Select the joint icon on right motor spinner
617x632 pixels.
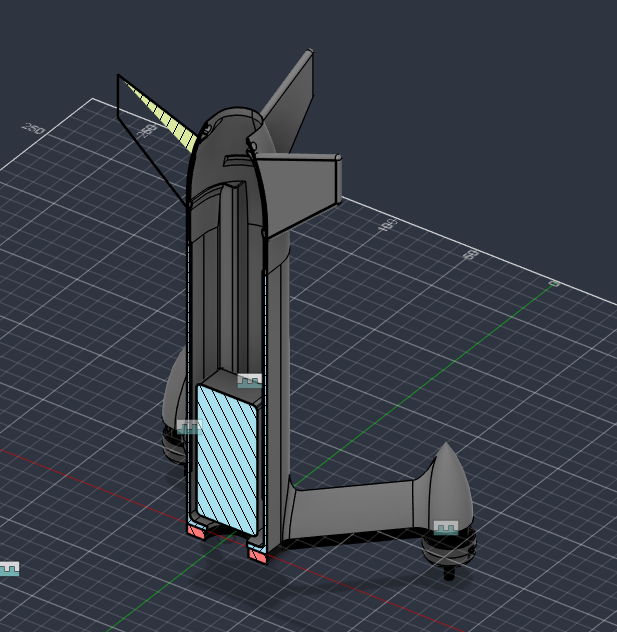coord(446,528)
